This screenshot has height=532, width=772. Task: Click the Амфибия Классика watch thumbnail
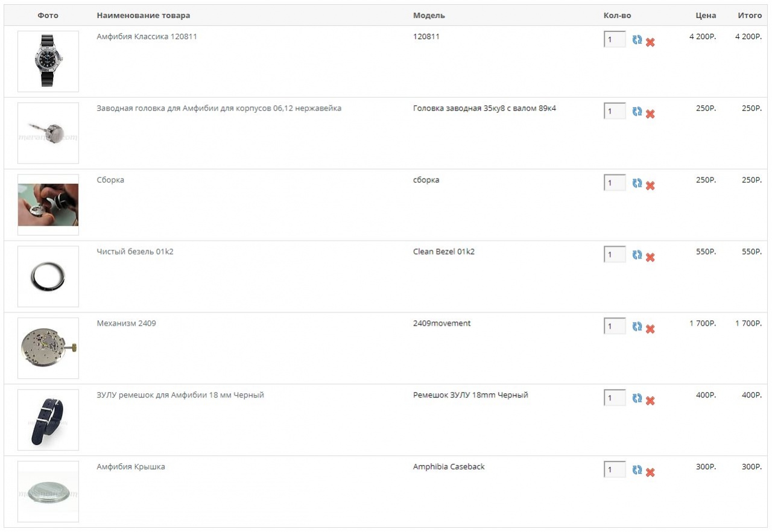tap(48, 62)
